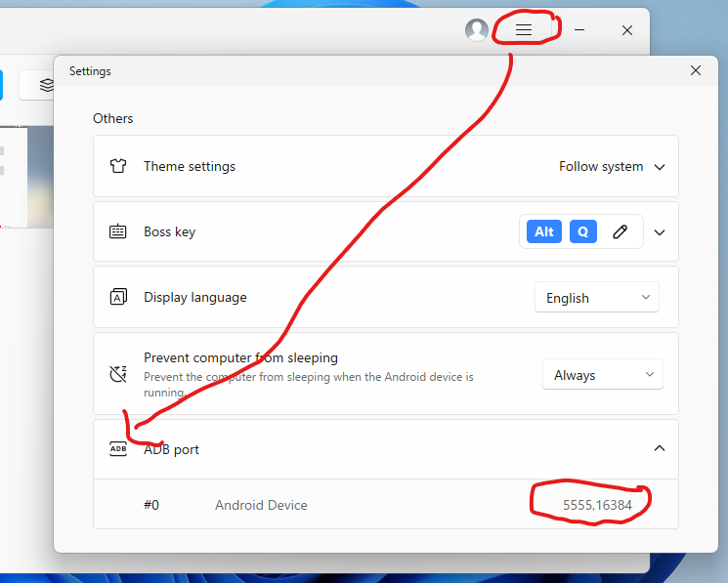
Task: Click the Theme settings shirt icon
Action: coord(118,166)
